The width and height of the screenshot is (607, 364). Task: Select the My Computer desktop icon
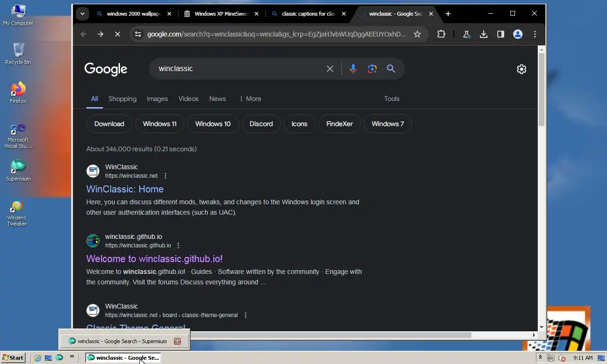(18, 15)
